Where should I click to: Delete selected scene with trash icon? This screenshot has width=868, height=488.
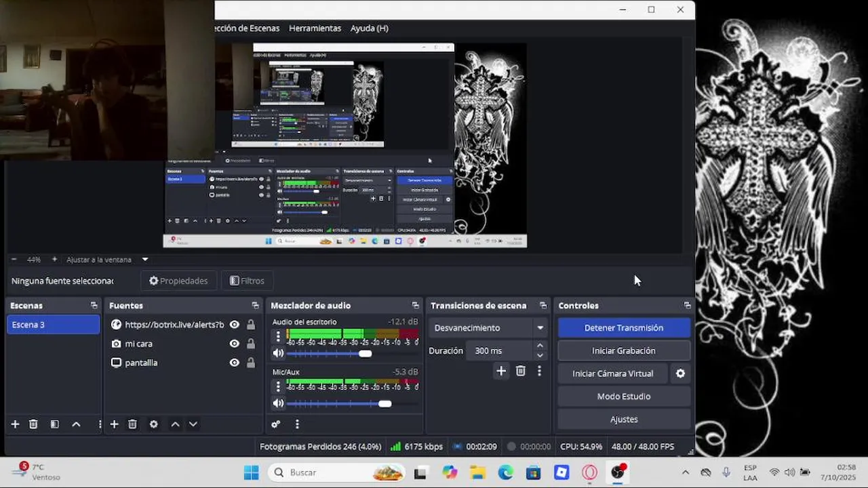click(x=33, y=424)
